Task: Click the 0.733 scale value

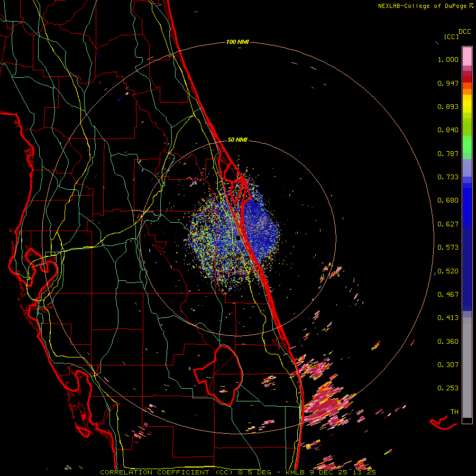Action: (448, 177)
